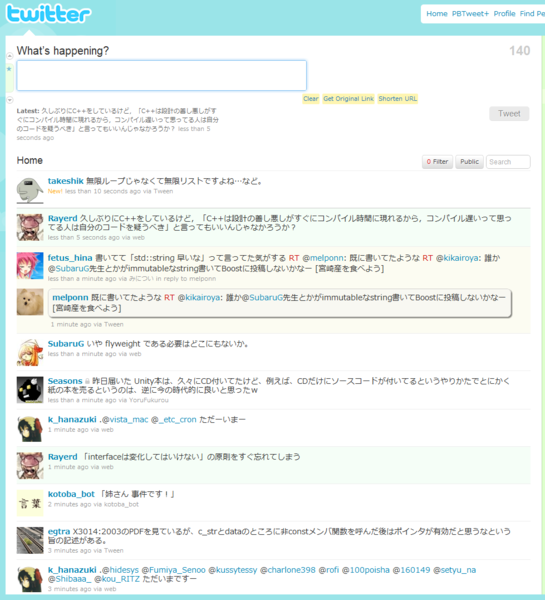The height and width of the screenshot is (600, 545).
Task: Click the @melponn mention in fetus_hina's tweet
Action: [323, 258]
